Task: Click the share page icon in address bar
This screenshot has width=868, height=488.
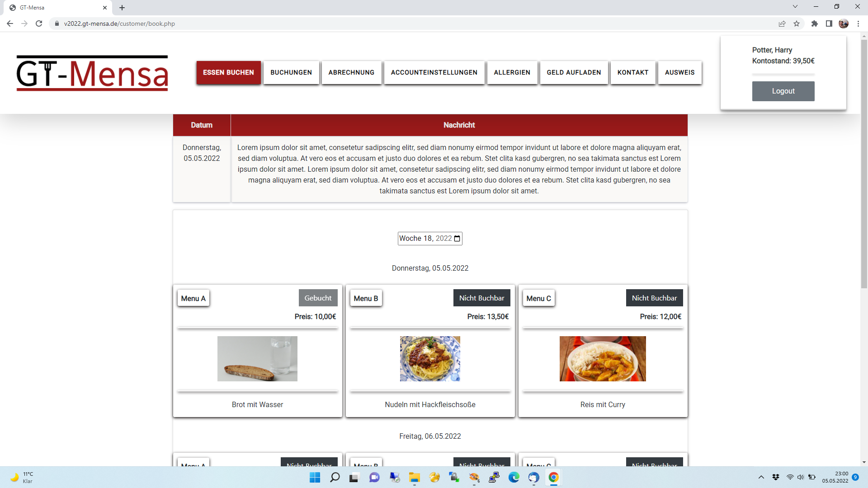Action: pos(782,23)
